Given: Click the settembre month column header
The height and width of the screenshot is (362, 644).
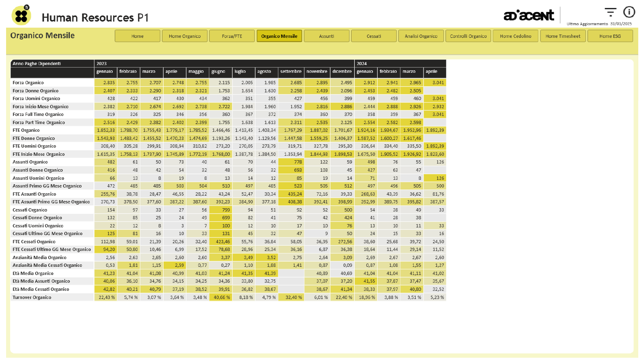Looking at the screenshot, I should pyautogui.click(x=291, y=72).
